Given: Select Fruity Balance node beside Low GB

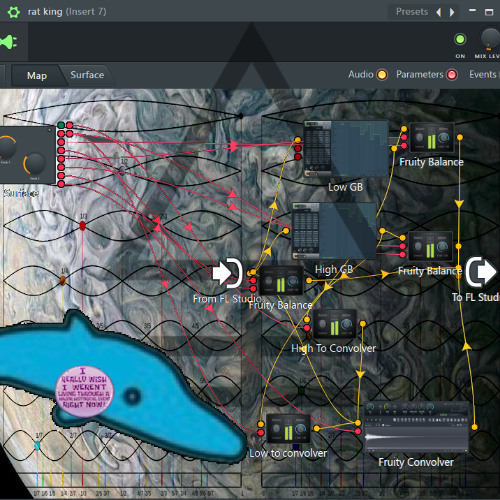Looking at the screenshot, I should coord(432,138).
